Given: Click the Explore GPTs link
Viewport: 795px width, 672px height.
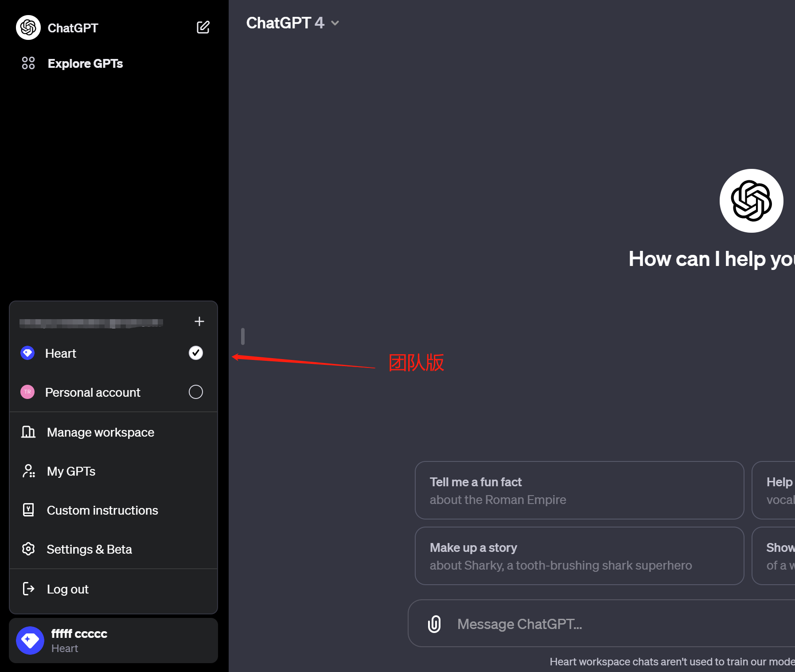Looking at the screenshot, I should pos(85,63).
